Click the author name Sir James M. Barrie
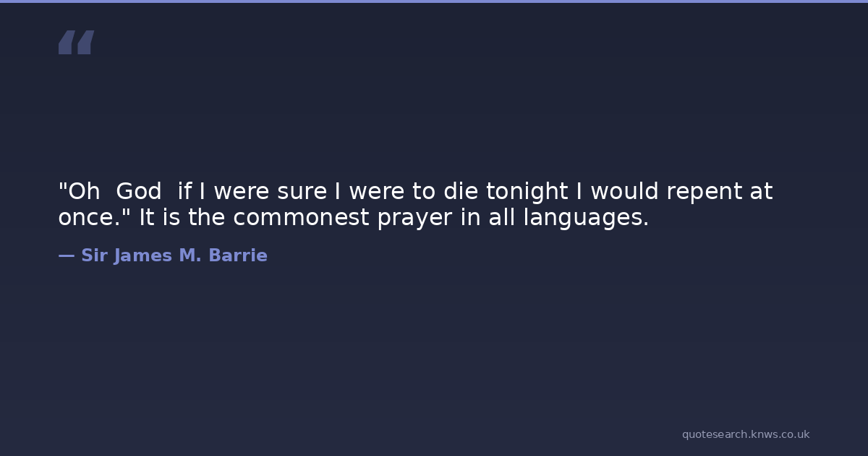The image size is (868, 456). (x=174, y=256)
